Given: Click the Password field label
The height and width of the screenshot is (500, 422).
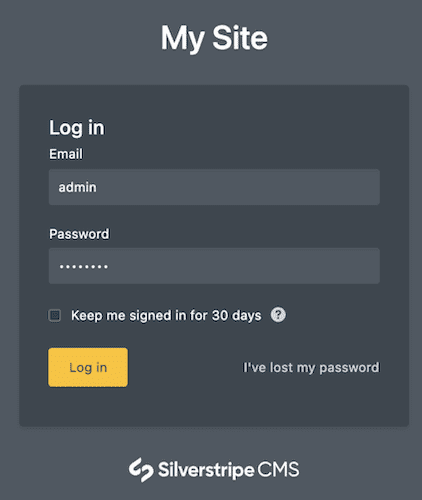Looking at the screenshot, I should [x=79, y=234].
